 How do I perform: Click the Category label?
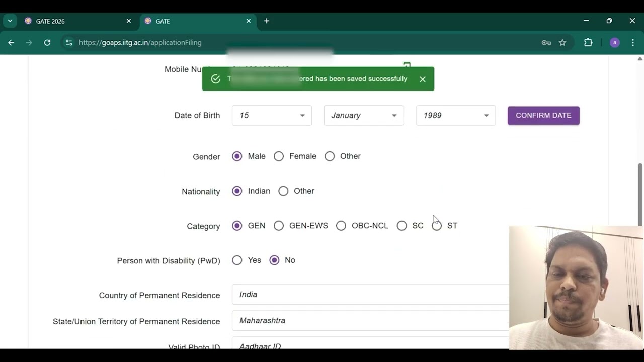[x=203, y=226]
